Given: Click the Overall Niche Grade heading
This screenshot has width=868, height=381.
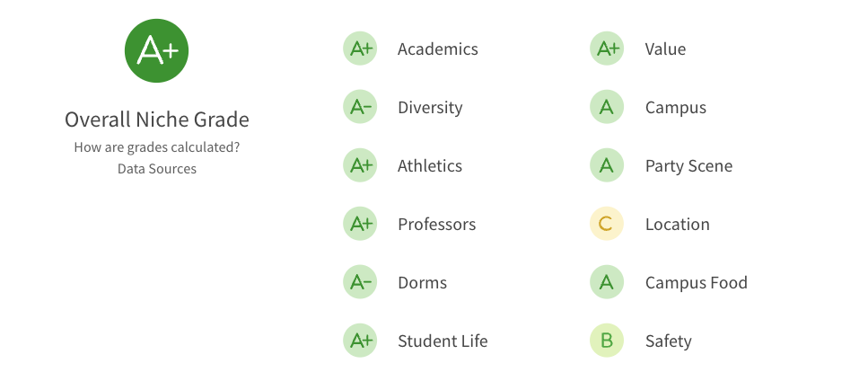Looking at the screenshot, I should point(157,120).
